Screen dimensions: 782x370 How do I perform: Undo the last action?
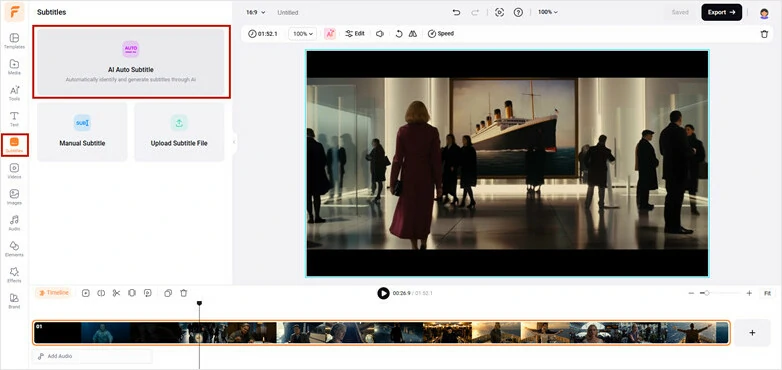[x=456, y=12]
